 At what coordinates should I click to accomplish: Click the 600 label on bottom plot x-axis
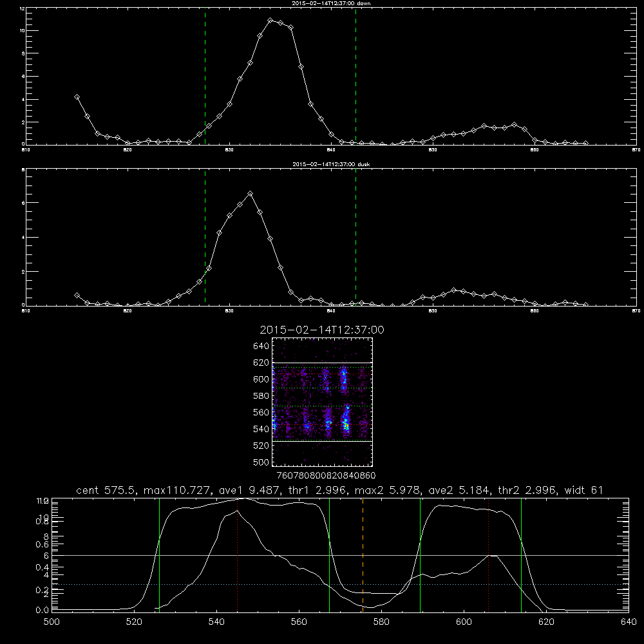point(464,622)
